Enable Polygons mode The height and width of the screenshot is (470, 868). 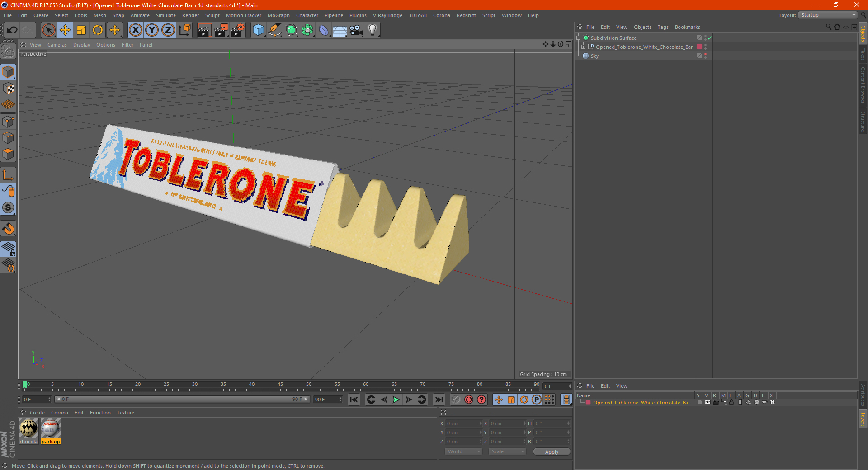(8, 154)
